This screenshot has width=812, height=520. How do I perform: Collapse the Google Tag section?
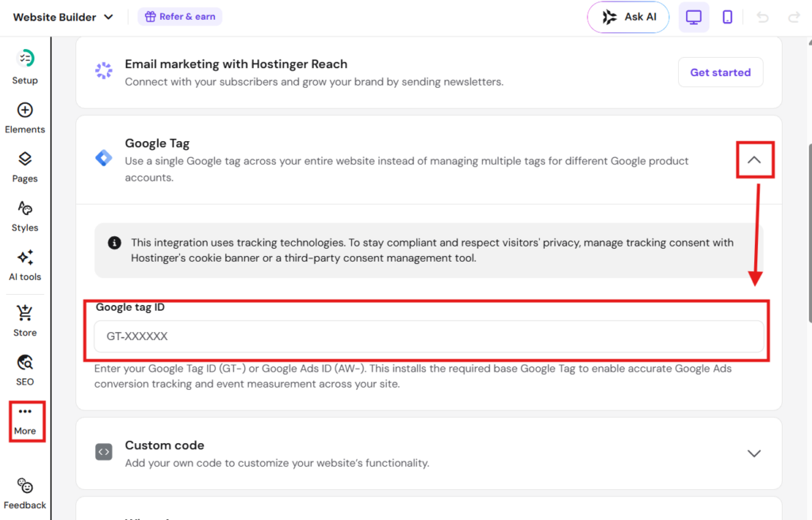(754, 160)
